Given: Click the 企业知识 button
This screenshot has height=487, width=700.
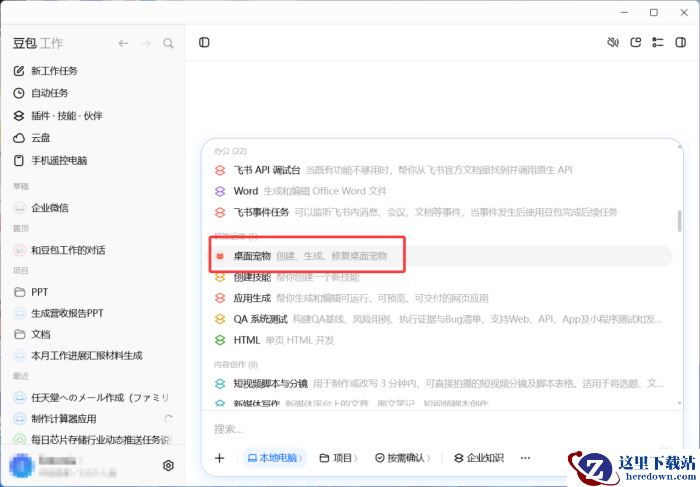Looking at the screenshot, I should (479, 458).
